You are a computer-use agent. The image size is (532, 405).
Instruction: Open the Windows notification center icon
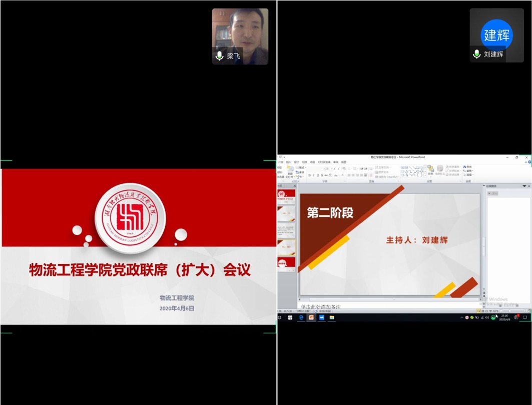click(525, 317)
